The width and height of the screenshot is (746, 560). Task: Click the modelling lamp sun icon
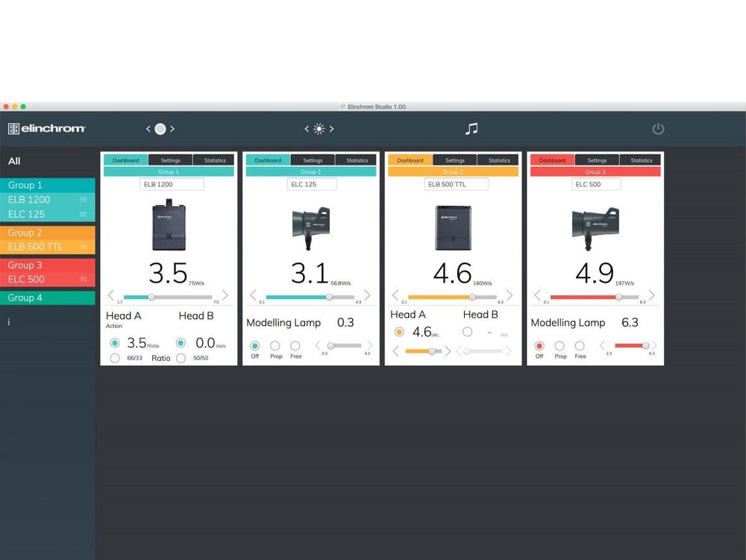319,129
